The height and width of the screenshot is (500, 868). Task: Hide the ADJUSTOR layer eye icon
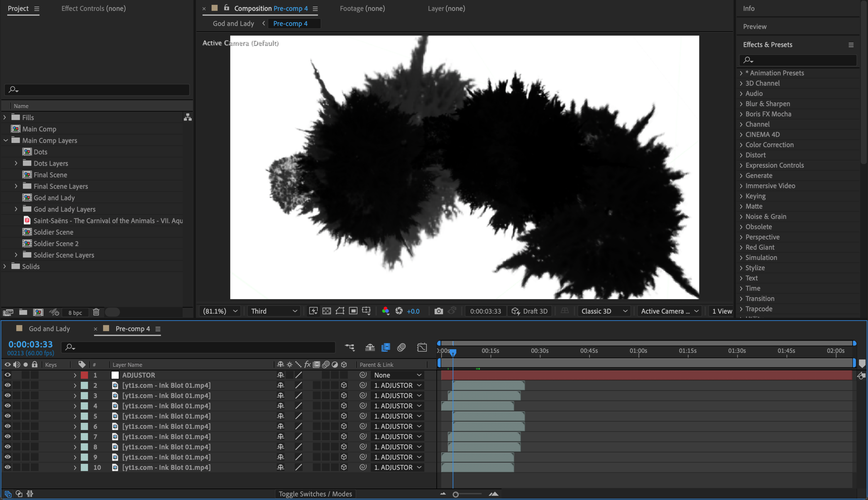pos(7,375)
